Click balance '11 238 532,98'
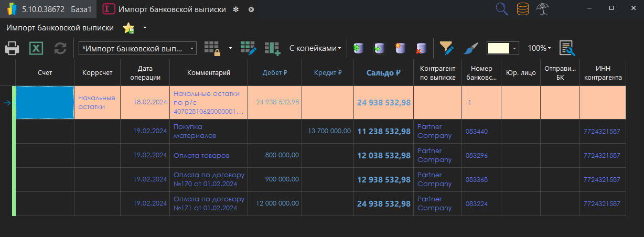The width and height of the screenshot is (644, 237). coord(383,132)
